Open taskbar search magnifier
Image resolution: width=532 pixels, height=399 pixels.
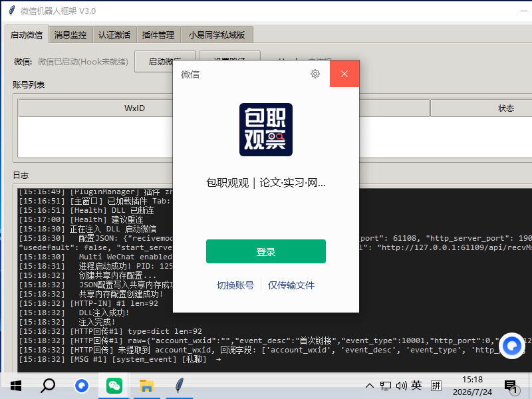pyautogui.click(x=48, y=386)
